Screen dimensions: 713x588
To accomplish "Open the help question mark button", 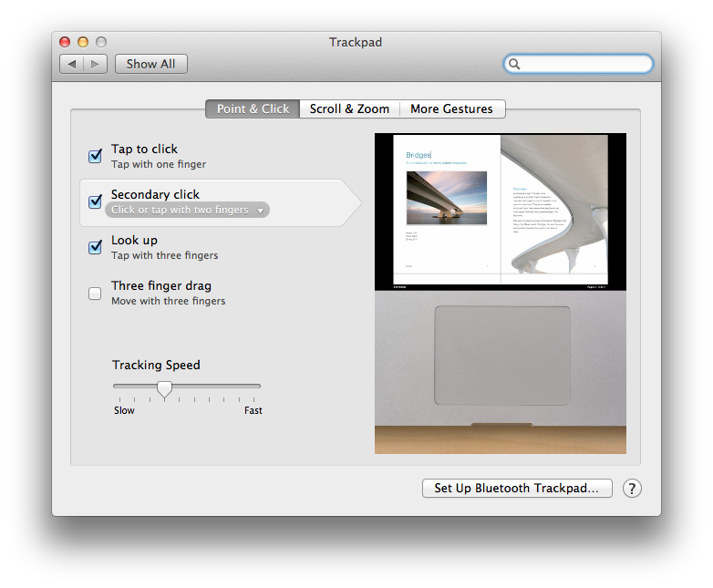I will [632, 489].
